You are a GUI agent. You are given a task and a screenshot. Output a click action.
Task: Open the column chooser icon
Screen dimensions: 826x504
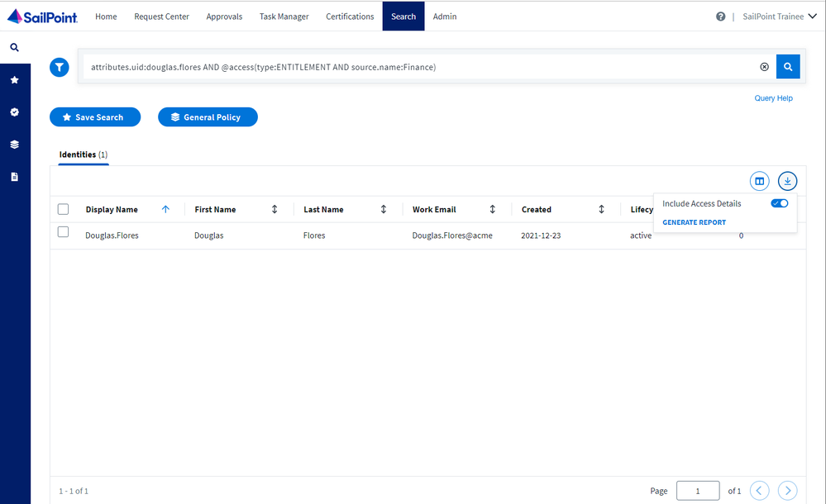coord(759,181)
